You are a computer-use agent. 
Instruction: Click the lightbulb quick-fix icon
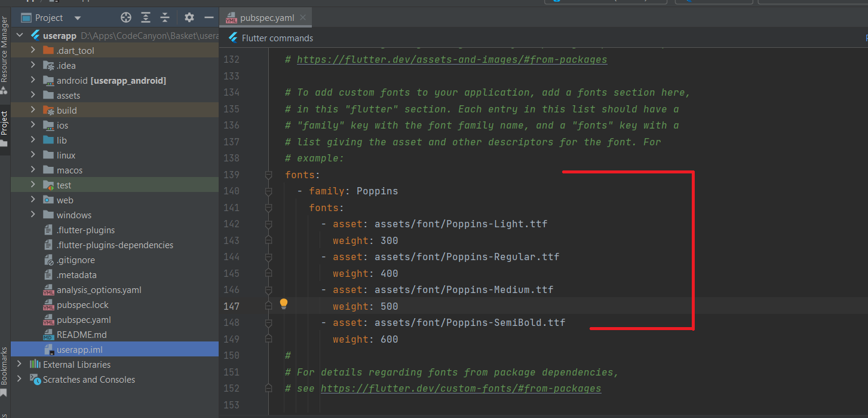click(284, 304)
